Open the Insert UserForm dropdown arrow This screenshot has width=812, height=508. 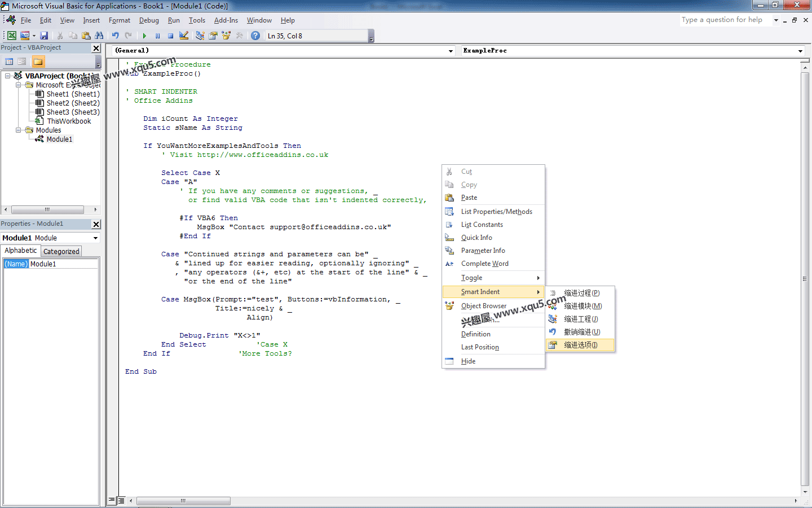(34, 36)
